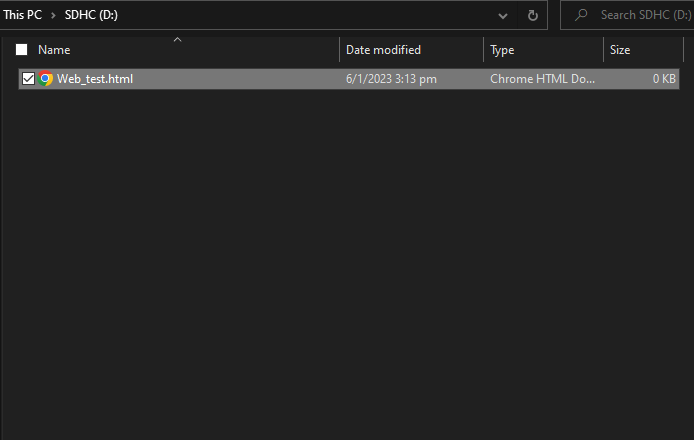Click empty area of address bar
Screen dimensions: 694x440
pyautogui.click(x=300, y=16)
